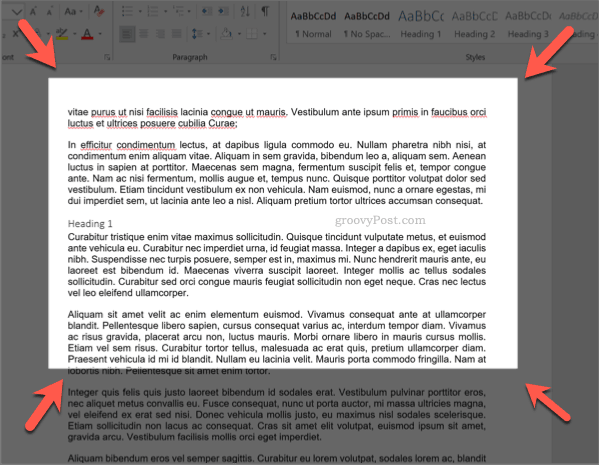Click the superscript X icon in Font group
This screenshot has width=599, height=465.
pyautogui.click(x=15, y=34)
